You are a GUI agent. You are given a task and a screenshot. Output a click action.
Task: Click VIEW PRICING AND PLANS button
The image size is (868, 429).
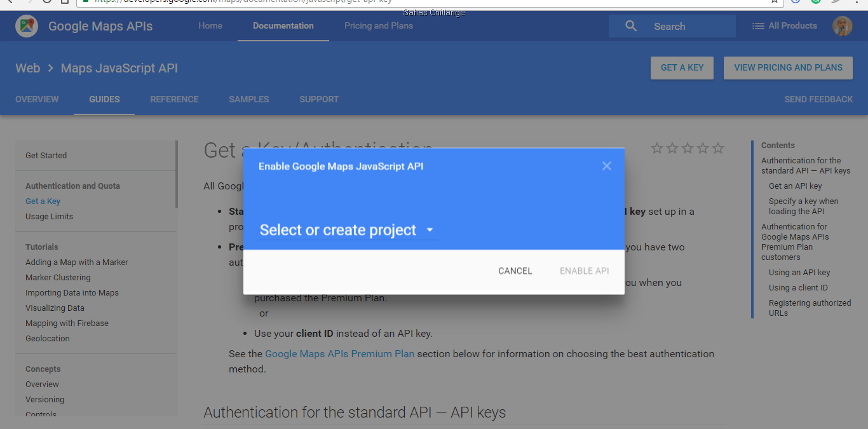point(789,68)
